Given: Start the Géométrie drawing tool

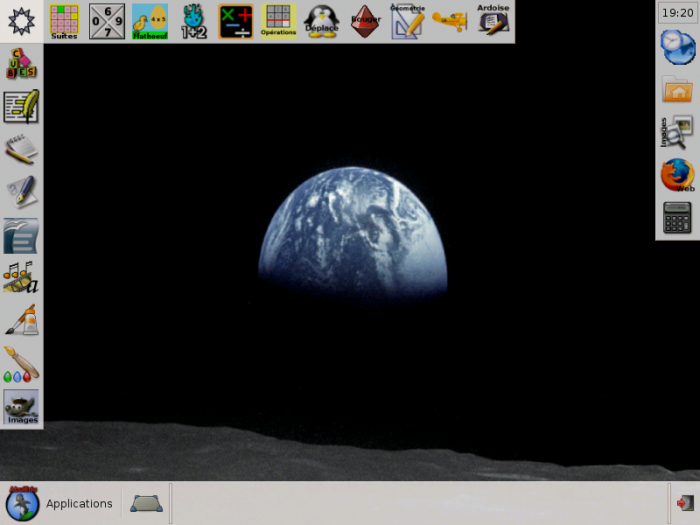Looking at the screenshot, I should (407, 21).
